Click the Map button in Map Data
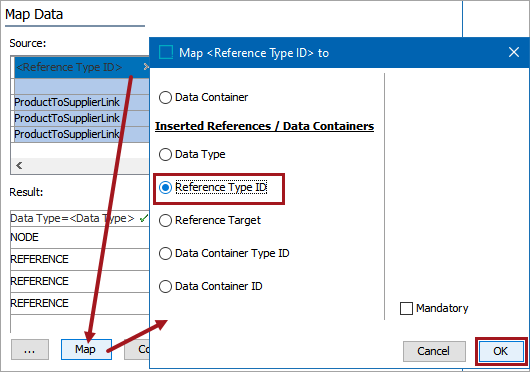 86,349
